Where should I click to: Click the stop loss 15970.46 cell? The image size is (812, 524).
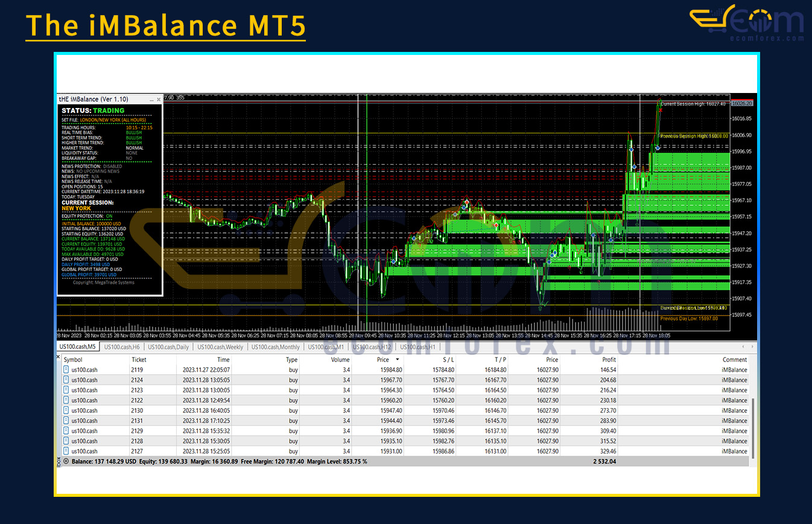[445, 411]
